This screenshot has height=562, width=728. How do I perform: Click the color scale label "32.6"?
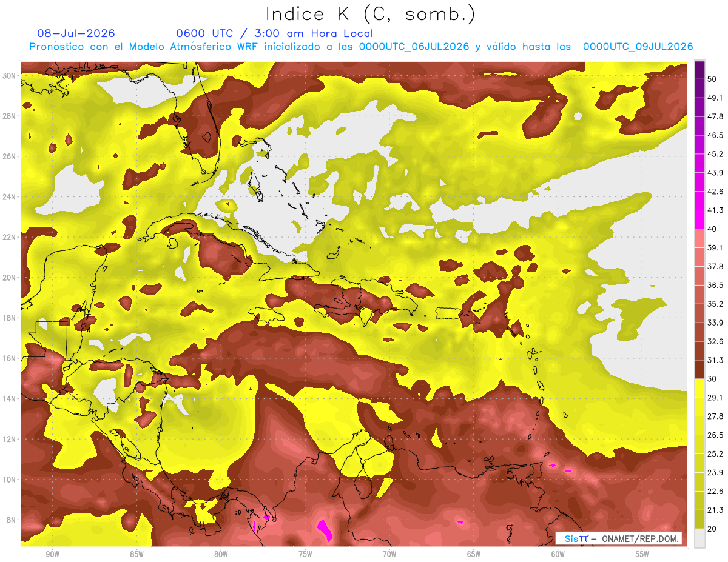tap(715, 341)
